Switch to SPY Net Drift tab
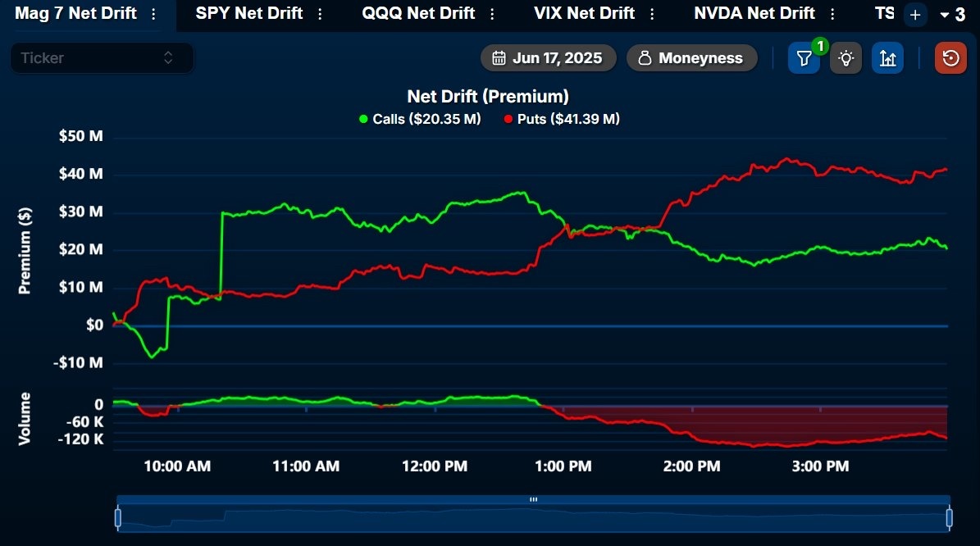980x546 pixels. [248, 13]
